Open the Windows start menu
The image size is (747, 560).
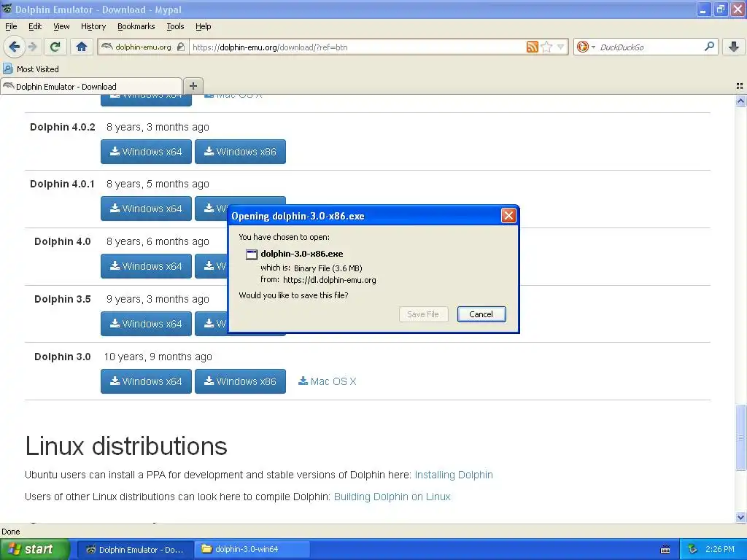pyautogui.click(x=34, y=549)
